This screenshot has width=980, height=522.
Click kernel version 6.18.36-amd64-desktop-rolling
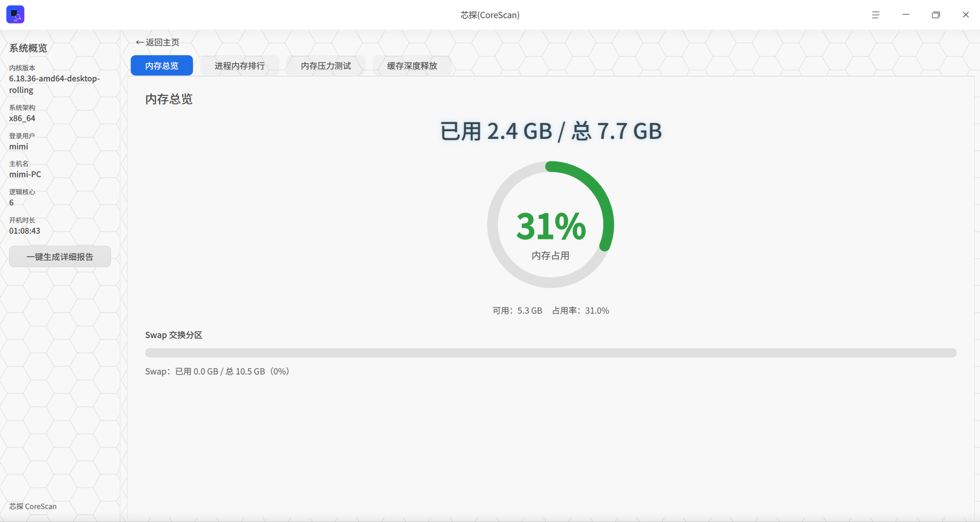pyautogui.click(x=54, y=84)
